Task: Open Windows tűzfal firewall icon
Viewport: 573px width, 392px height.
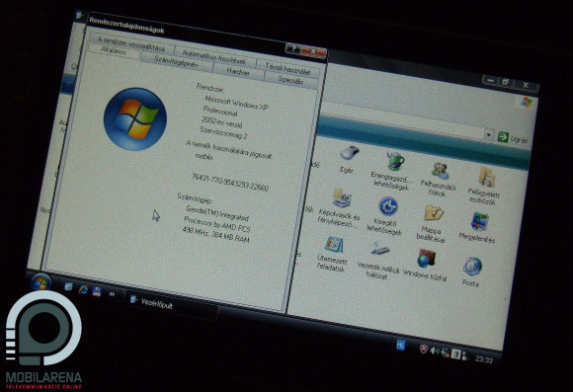Action: pos(426,259)
